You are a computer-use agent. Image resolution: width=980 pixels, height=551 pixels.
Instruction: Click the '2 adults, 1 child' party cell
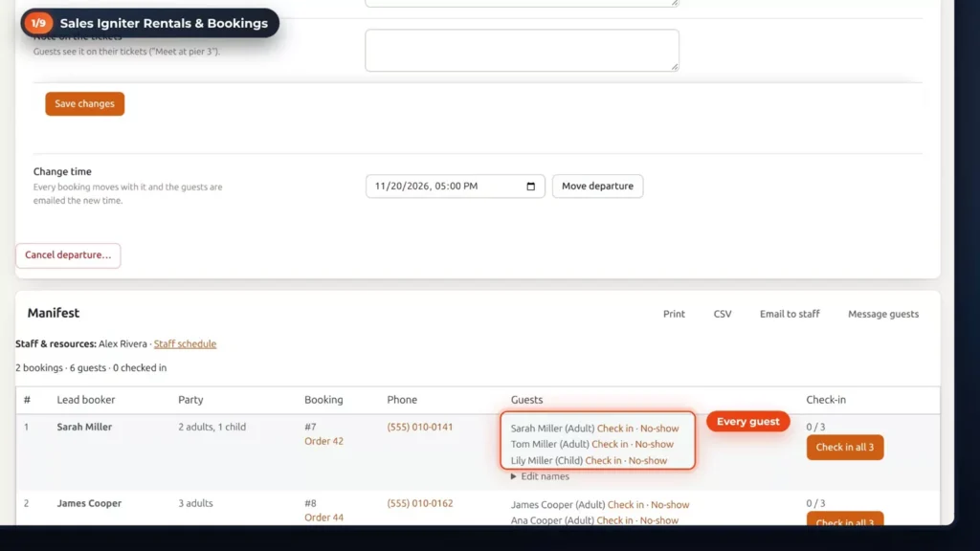tap(212, 427)
